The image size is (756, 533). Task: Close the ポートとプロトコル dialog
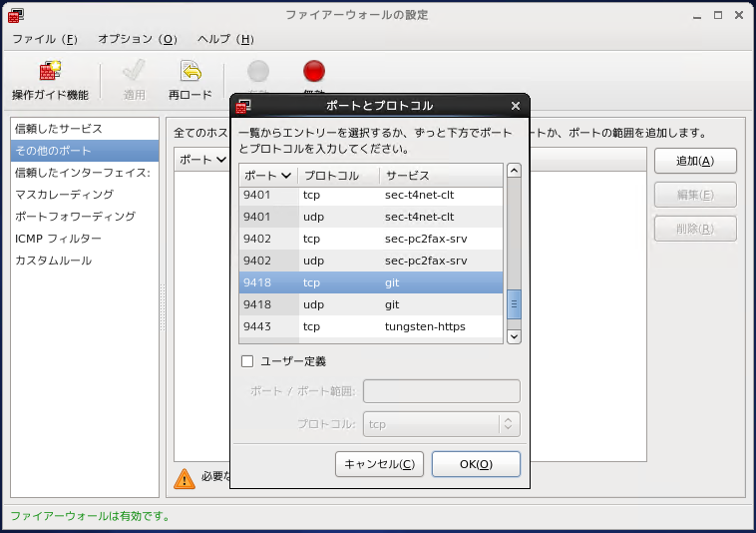click(x=516, y=106)
